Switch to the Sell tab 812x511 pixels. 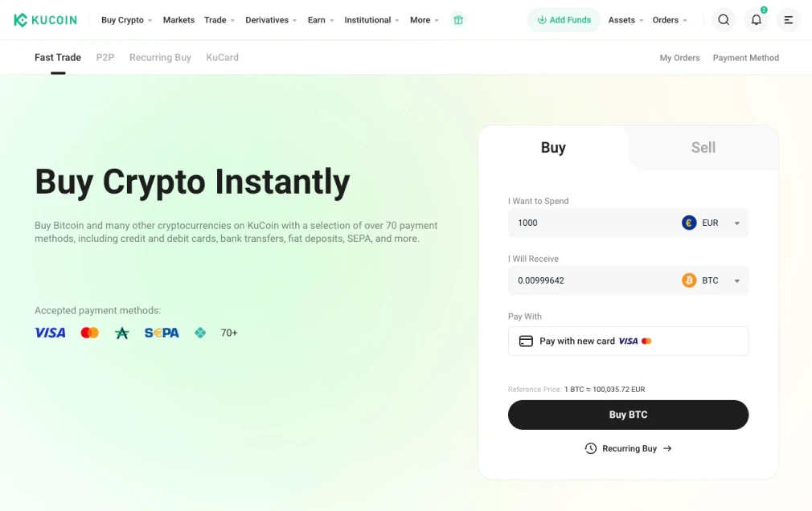coord(703,148)
